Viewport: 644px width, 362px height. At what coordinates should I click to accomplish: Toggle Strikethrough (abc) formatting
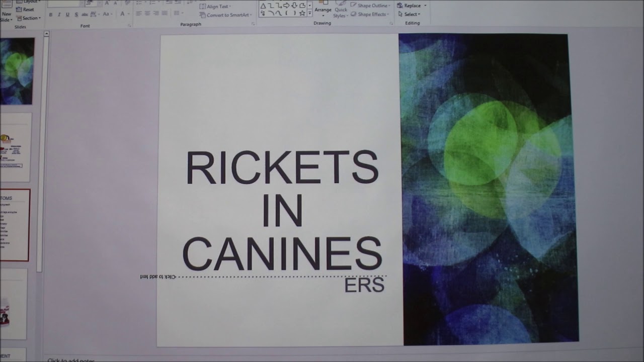(84, 15)
